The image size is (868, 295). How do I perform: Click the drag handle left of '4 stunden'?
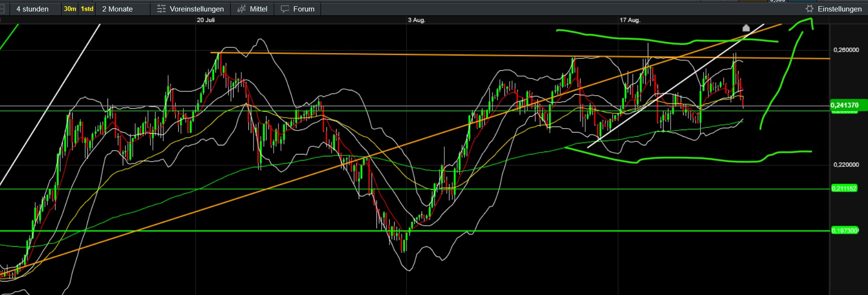pyautogui.click(x=2, y=9)
